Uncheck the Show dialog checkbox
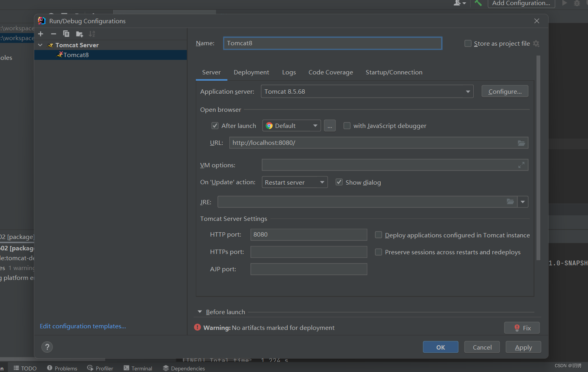Screen dimensions: 588x372 (339, 182)
